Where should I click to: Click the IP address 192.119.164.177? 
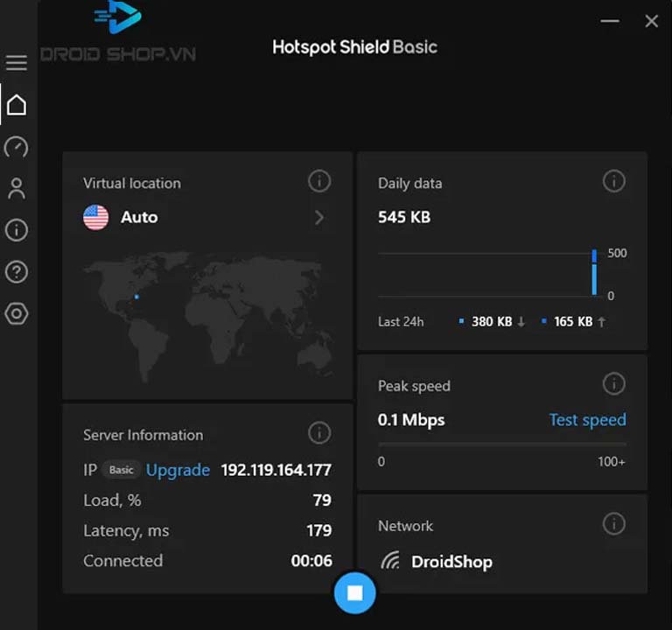[276, 470]
